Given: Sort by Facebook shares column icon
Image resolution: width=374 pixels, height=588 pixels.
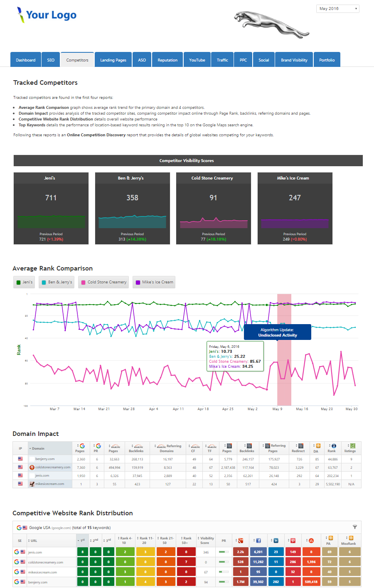Looking at the screenshot, I should coord(258,540).
